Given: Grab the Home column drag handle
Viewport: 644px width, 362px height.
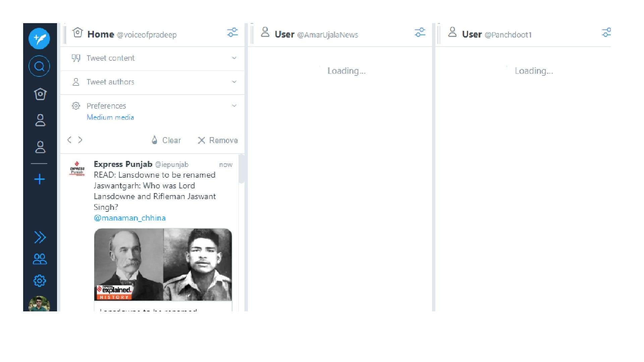Looking at the screenshot, I should click(65, 35).
